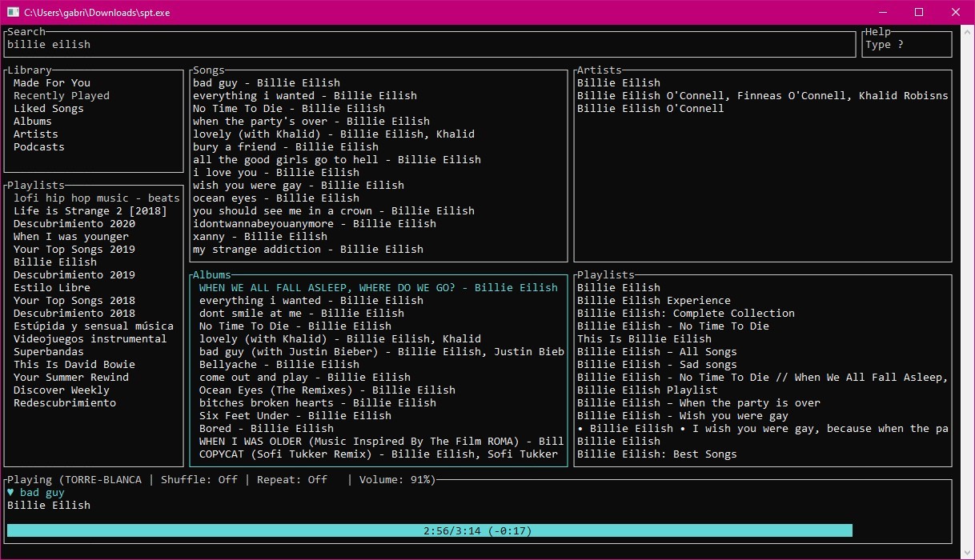Choose i love you - Billie Eilish song
Viewport: 975px width, 560px height.
276,173
